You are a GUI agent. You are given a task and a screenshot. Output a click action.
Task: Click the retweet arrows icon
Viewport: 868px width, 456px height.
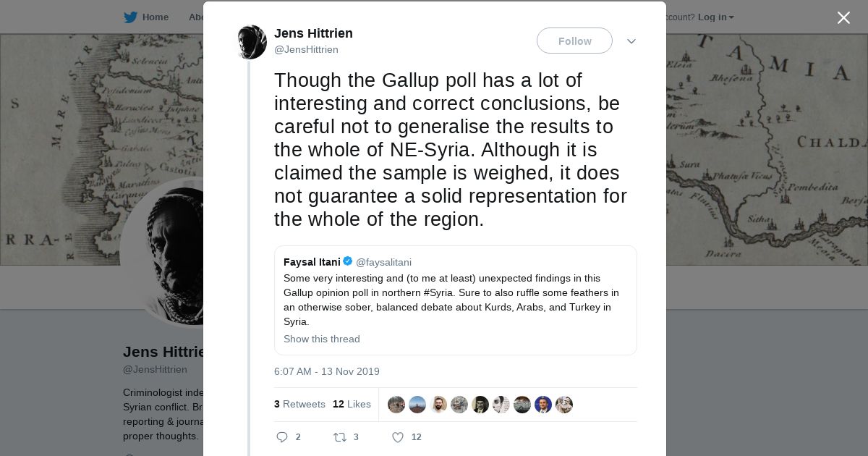point(339,437)
